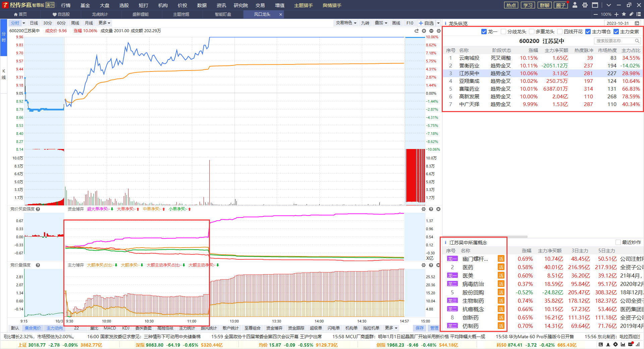This screenshot has height=349, width=644.
Task: Click the plus circle icon above price chart
Action: 424,31
